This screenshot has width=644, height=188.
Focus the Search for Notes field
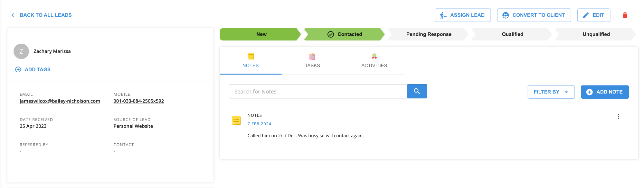[x=317, y=92]
